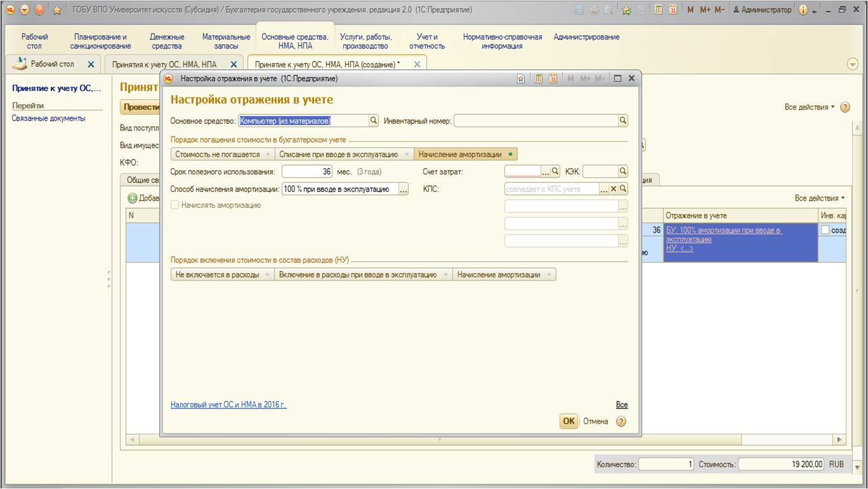Tick the Начислять амортизацию checkbox
The width and height of the screenshot is (868, 489).
click(175, 205)
